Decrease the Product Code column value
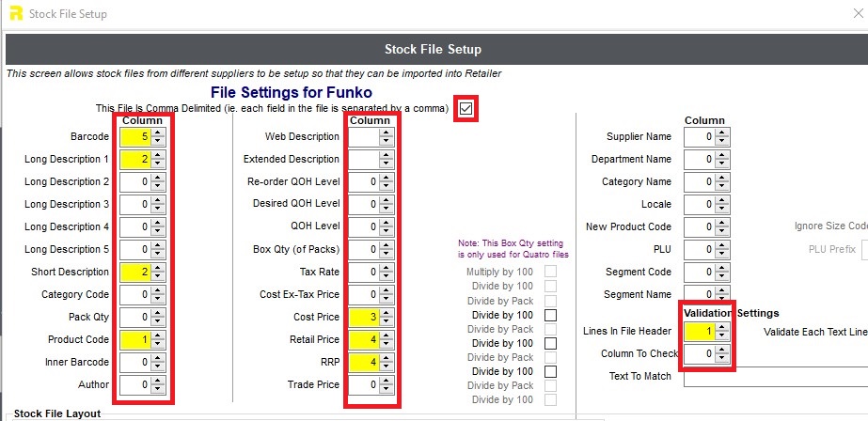This screenshot has width=868, height=421. 158,344
